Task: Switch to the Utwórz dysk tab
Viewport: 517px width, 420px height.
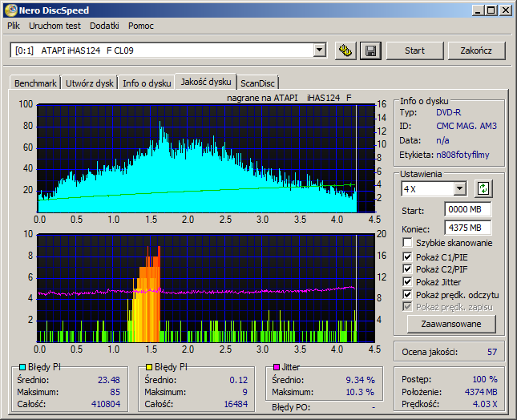Action: [89, 83]
